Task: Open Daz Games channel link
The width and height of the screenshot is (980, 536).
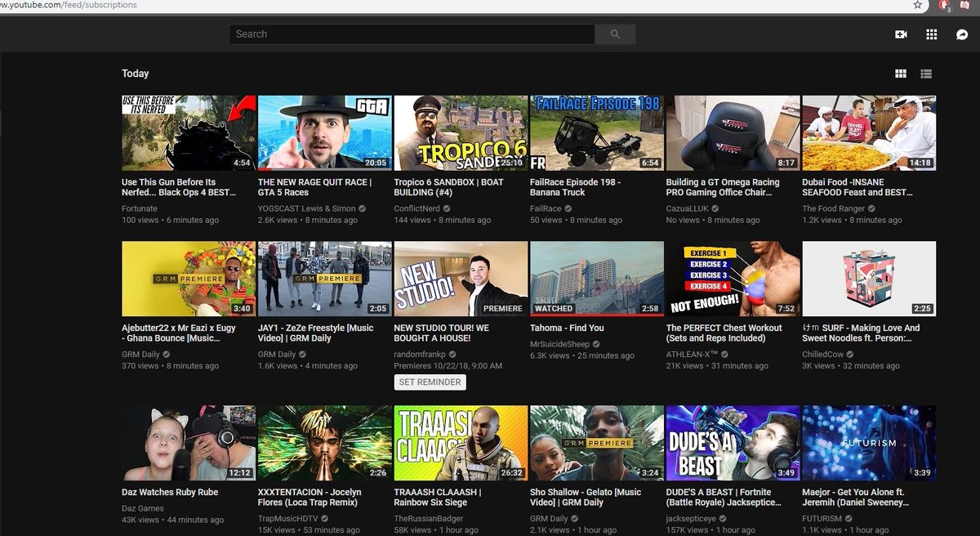Action: pos(144,508)
